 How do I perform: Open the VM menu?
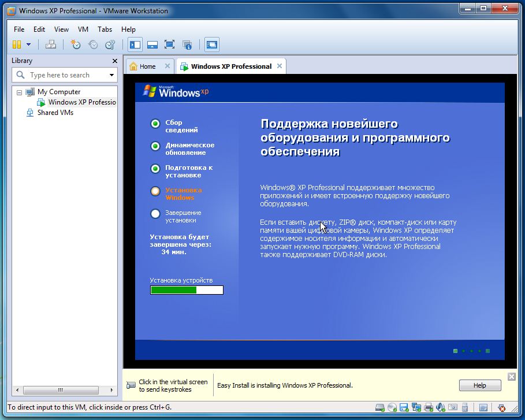coord(83,29)
